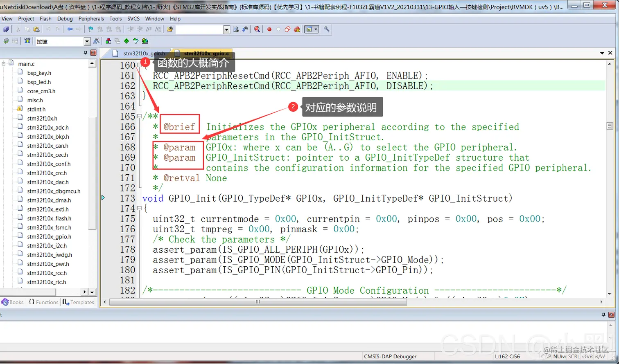This screenshot has height=364, width=619.
Task: Open the Flash menu
Action: pyautogui.click(x=45, y=18)
